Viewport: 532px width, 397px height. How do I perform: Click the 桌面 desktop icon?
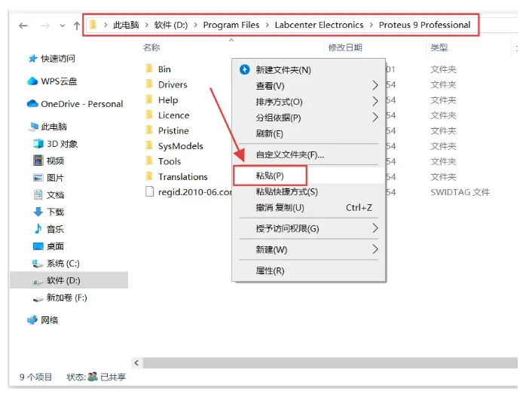(38, 246)
